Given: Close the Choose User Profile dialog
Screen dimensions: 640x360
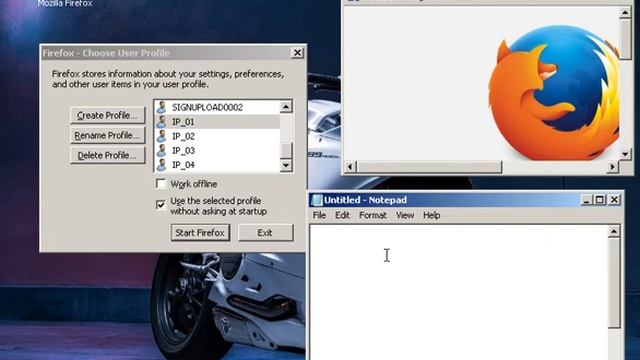Looking at the screenshot, I should (298, 53).
